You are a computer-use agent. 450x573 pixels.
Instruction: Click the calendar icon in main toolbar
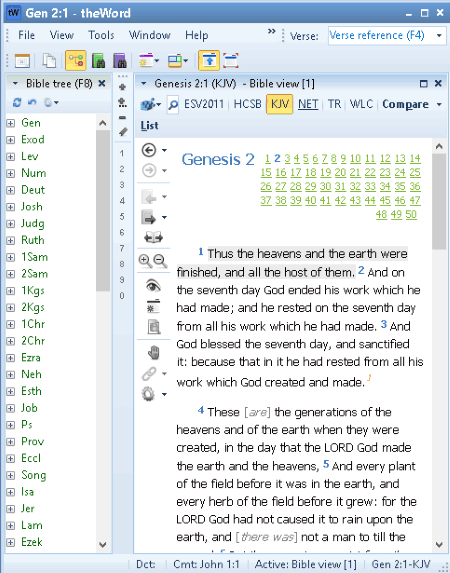[22, 61]
